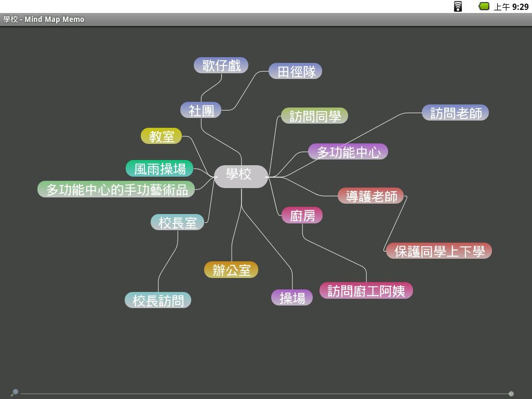Tap the 歌仔戲 node
Image resolution: width=532 pixels, height=399 pixels.
pyautogui.click(x=221, y=65)
